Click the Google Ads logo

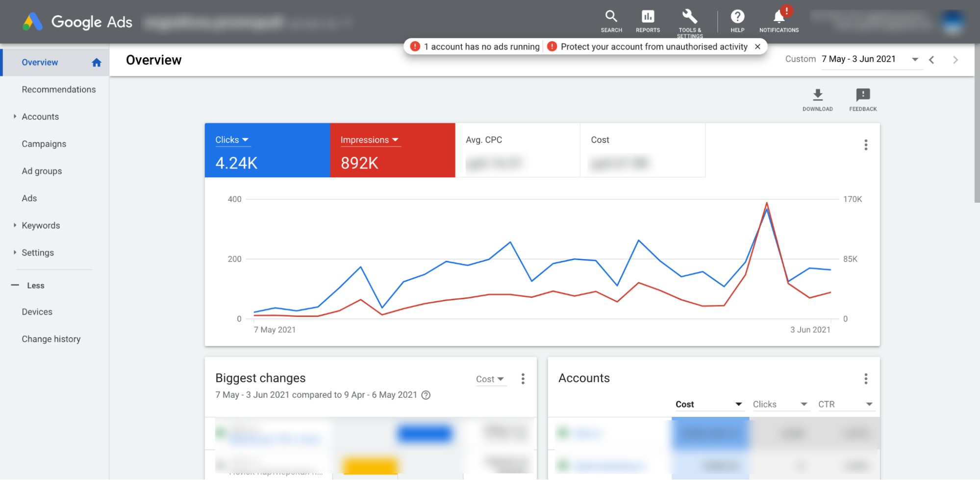pos(77,22)
